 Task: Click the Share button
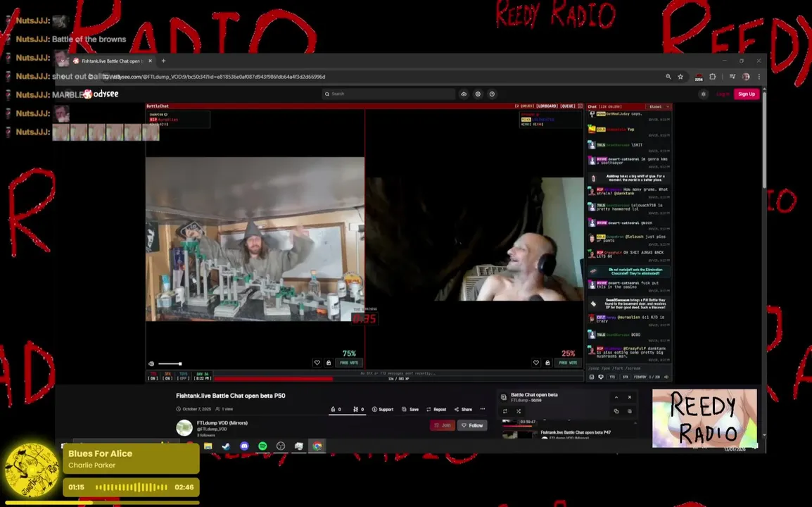[x=463, y=409]
